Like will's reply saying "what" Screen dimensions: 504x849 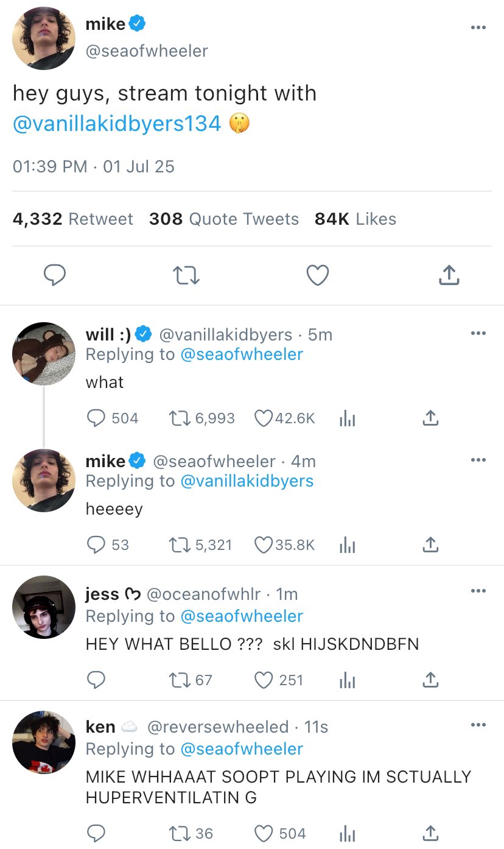(264, 418)
